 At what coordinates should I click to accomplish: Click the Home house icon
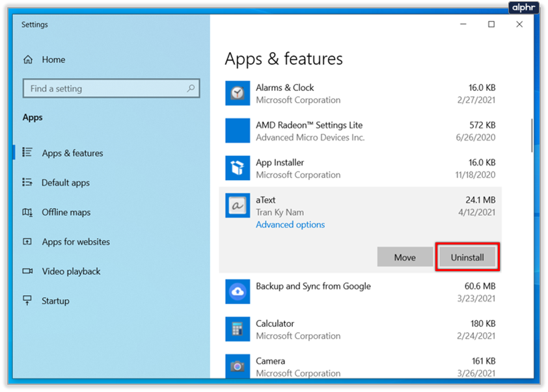pyautogui.click(x=28, y=60)
